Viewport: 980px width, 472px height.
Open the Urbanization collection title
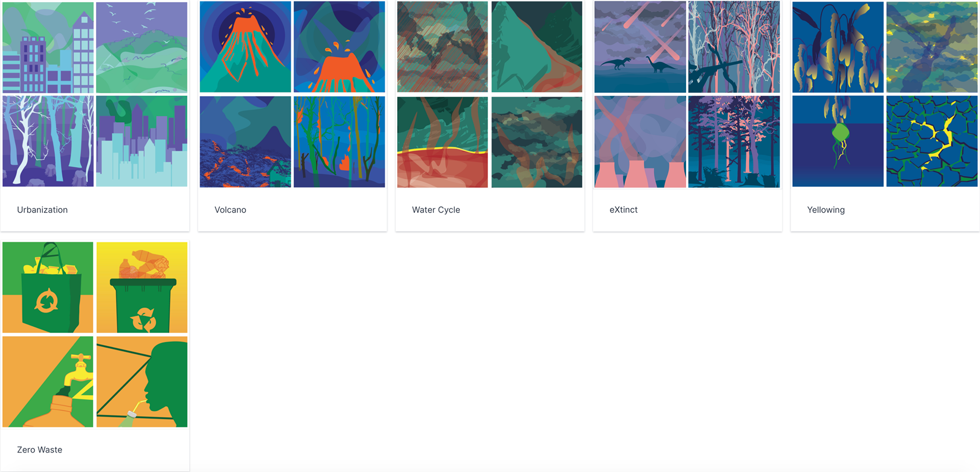click(x=42, y=210)
